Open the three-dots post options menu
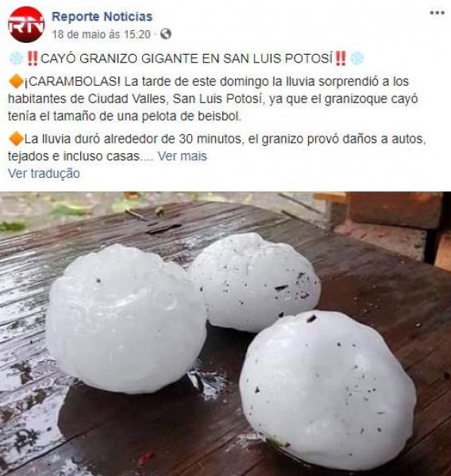 pyautogui.click(x=437, y=13)
